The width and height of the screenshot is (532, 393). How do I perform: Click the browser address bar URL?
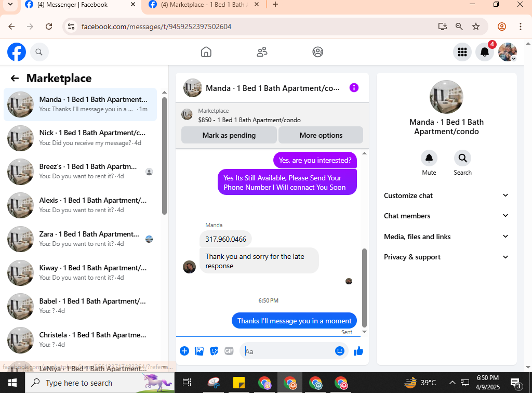pyautogui.click(x=156, y=27)
